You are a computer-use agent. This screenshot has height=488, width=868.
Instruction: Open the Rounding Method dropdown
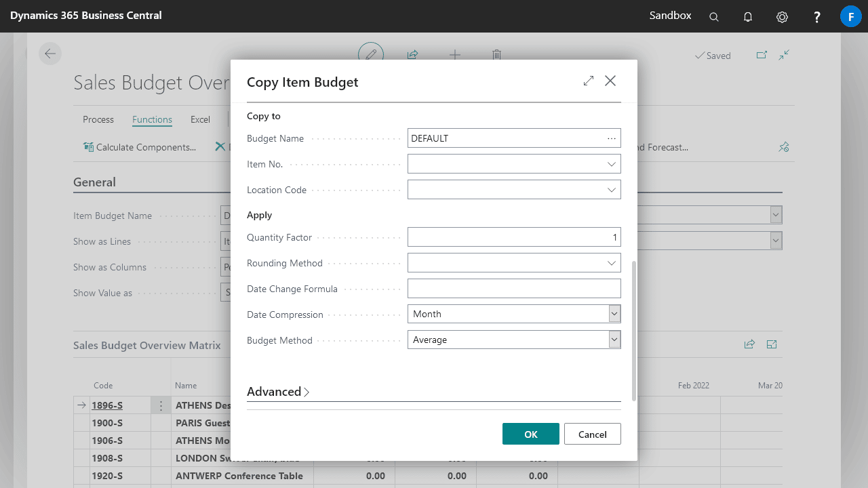612,263
